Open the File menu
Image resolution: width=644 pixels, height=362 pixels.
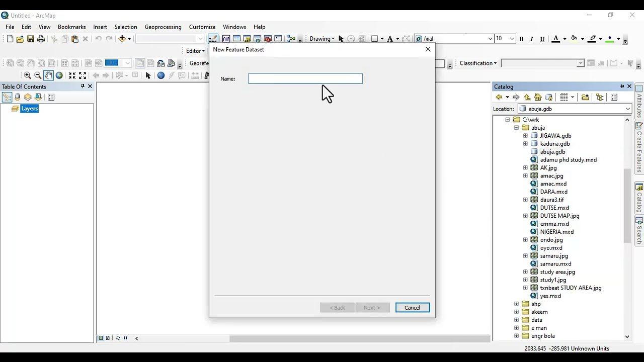(10, 27)
